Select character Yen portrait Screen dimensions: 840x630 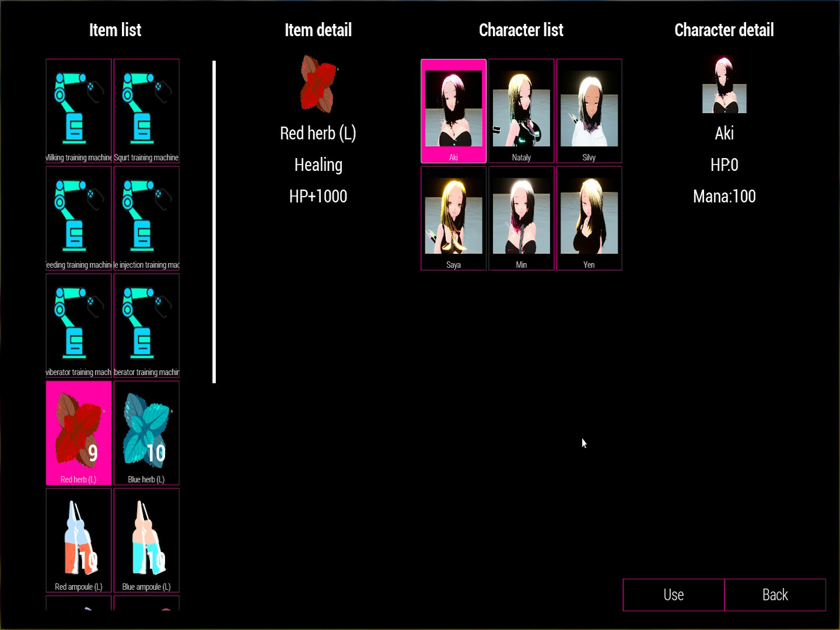589,218
